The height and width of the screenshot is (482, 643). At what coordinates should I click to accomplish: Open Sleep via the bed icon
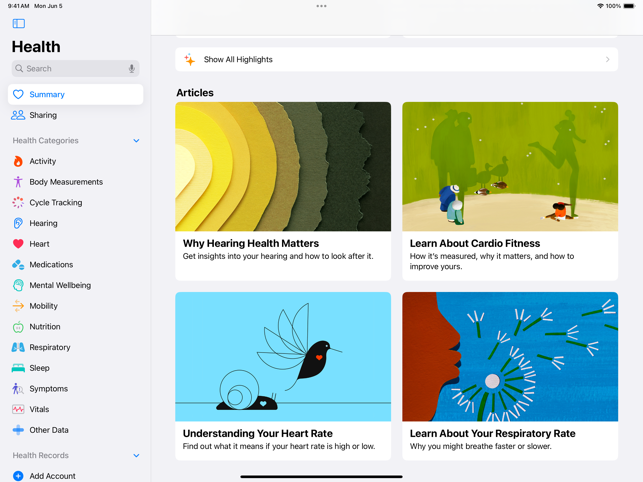pos(18,368)
